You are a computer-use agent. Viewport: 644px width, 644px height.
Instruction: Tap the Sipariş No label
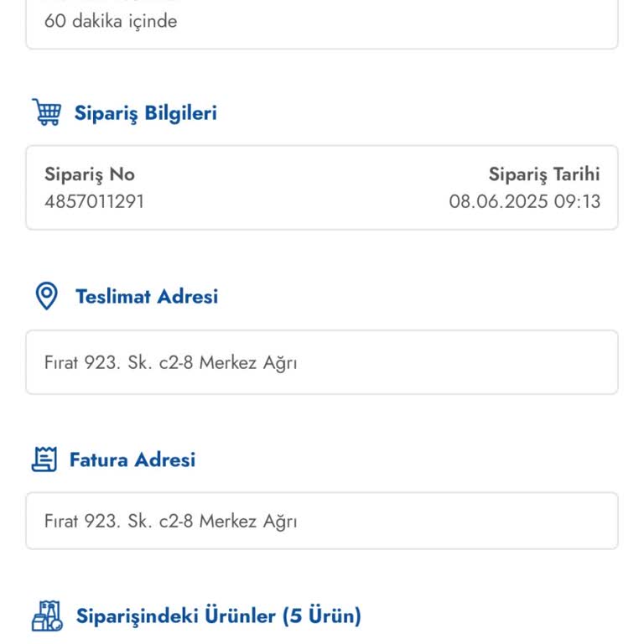point(90,174)
